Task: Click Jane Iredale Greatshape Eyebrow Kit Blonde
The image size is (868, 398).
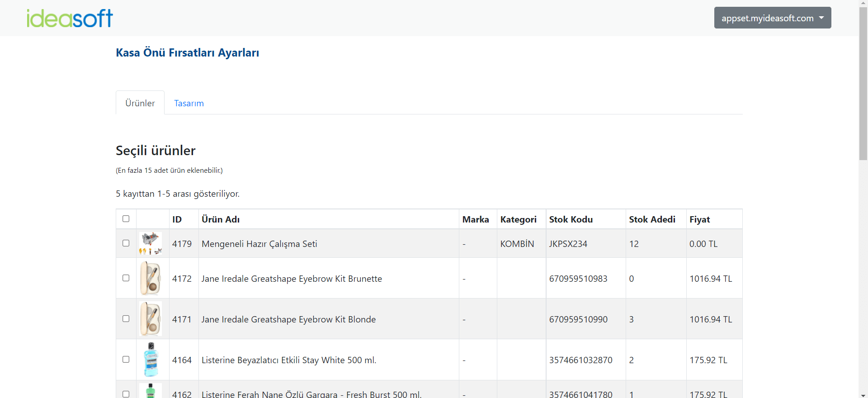Action: [x=288, y=319]
